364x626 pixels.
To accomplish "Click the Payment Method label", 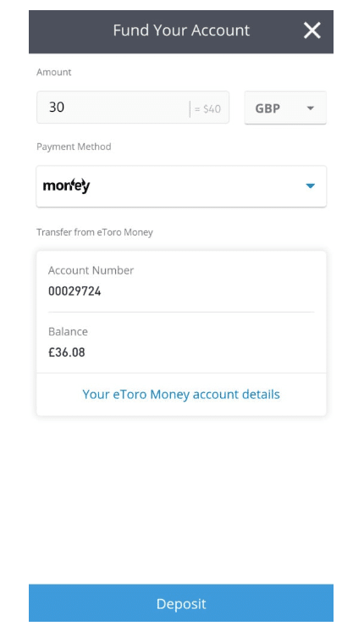I will (x=74, y=147).
